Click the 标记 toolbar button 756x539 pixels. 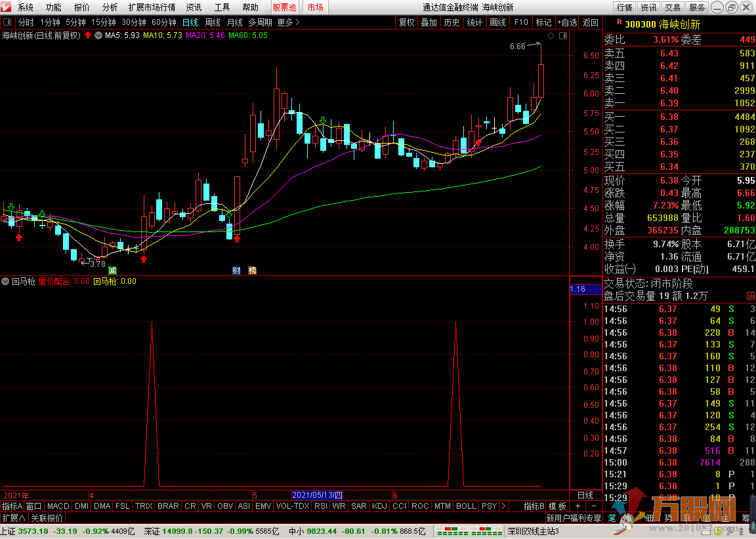coord(543,22)
